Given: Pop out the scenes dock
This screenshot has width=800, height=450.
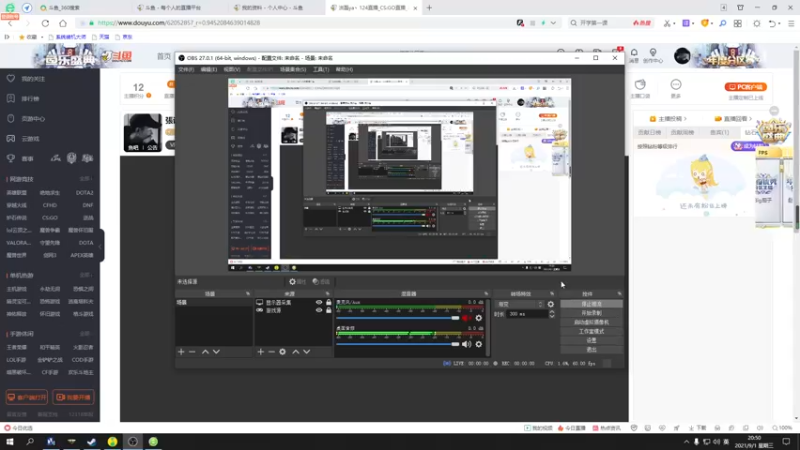Looking at the screenshot, I should point(248,294).
